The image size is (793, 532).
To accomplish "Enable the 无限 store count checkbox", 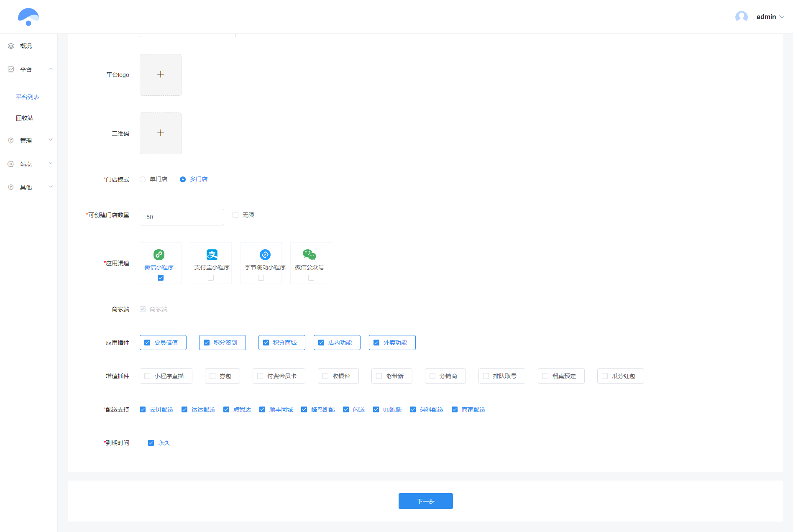I will (235, 215).
